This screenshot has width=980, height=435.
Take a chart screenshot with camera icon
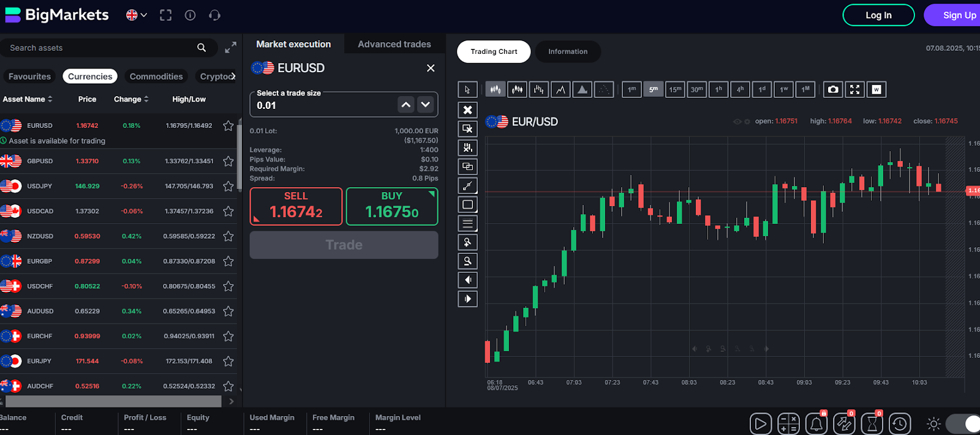click(x=833, y=89)
